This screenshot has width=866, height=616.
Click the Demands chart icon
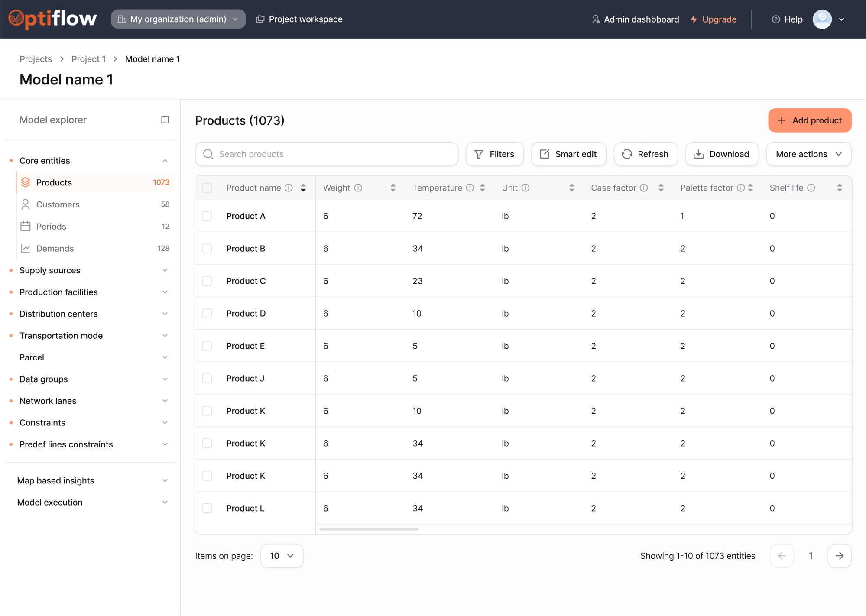(x=25, y=248)
